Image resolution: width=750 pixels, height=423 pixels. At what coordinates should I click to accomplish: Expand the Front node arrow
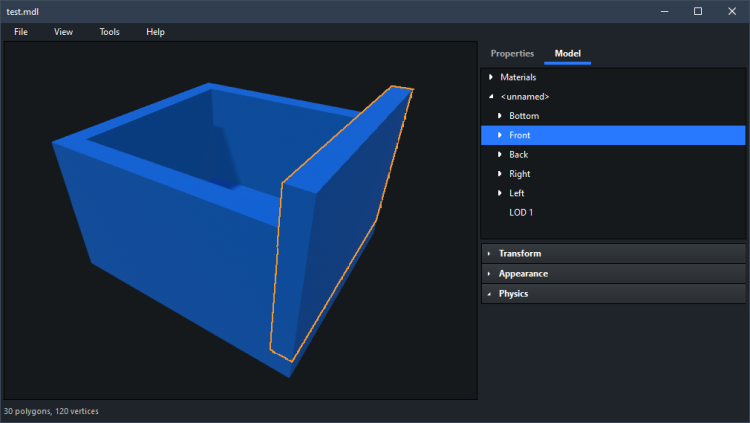point(500,135)
